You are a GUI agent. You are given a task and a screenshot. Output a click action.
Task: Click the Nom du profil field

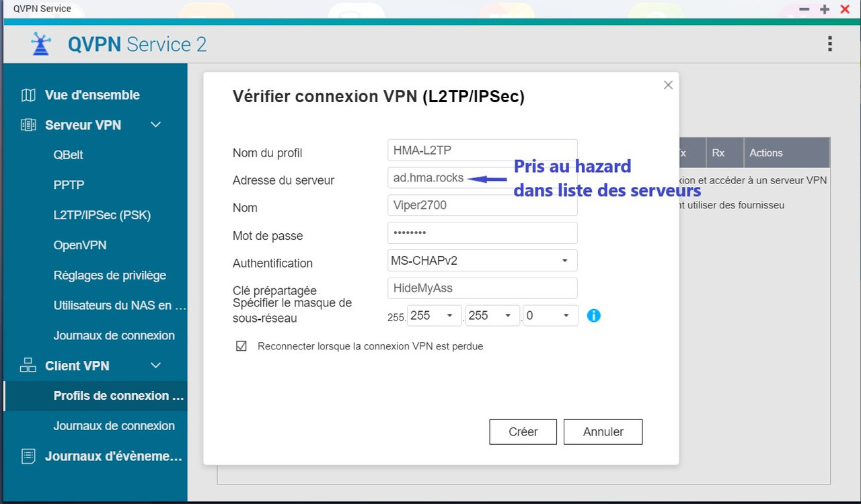(x=482, y=150)
